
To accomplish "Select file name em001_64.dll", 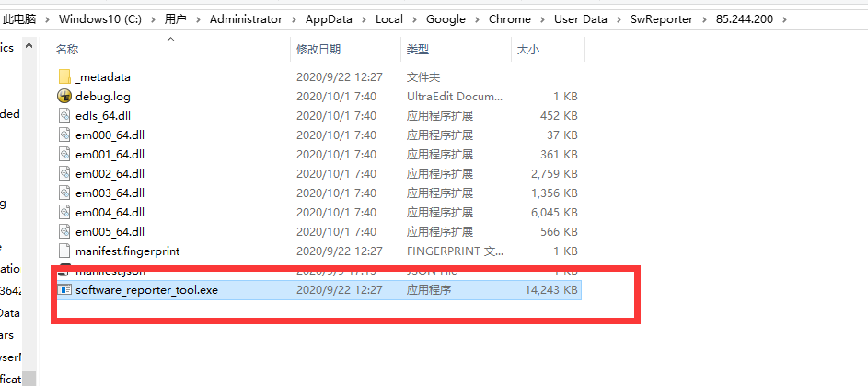I will point(110,155).
